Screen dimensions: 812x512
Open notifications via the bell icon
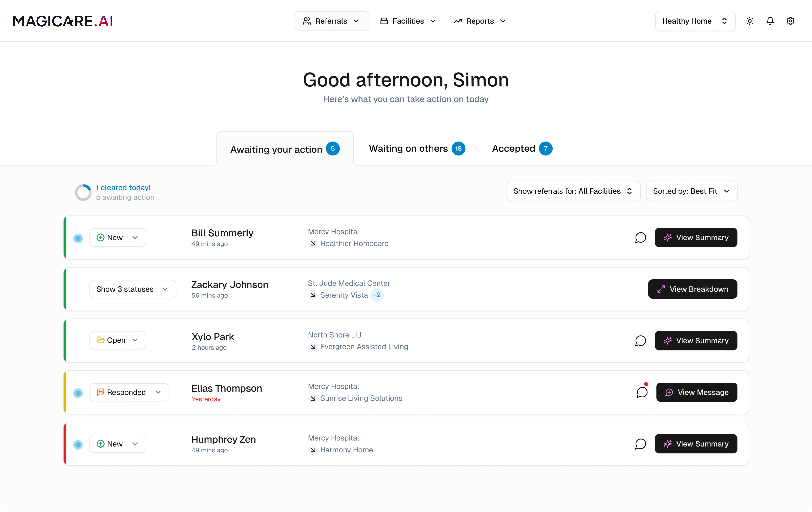770,21
